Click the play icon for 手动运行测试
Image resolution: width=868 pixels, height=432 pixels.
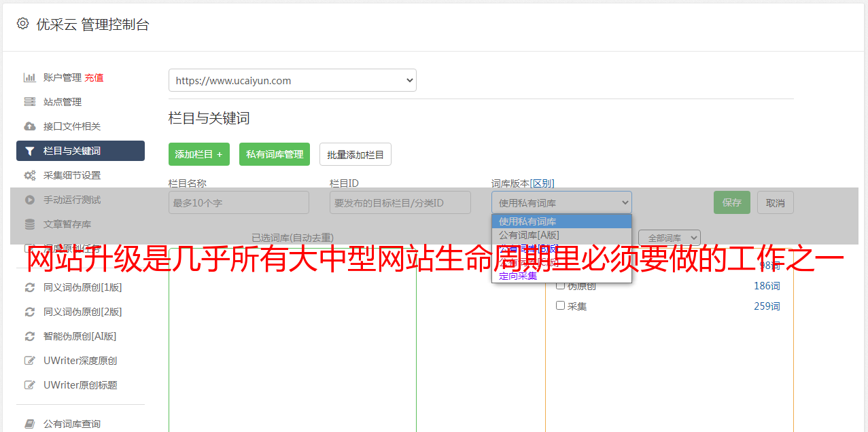coord(29,200)
